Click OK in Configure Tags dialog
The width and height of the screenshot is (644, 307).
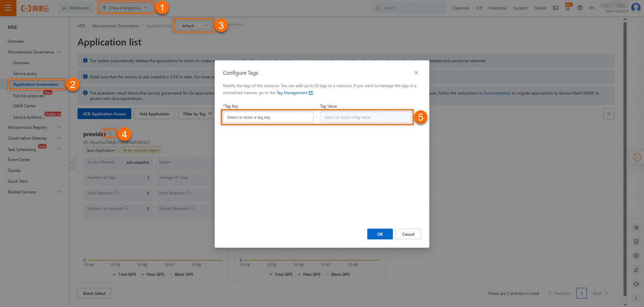coord(380,234)
